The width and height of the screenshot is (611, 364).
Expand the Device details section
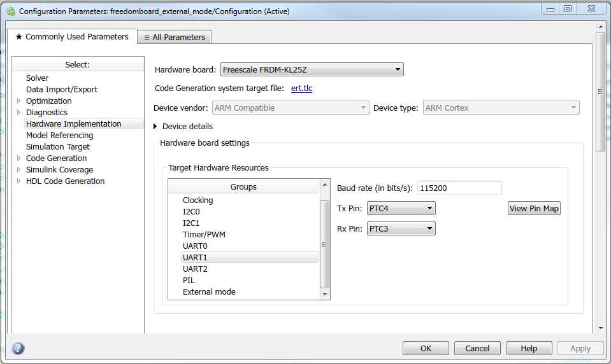[x=155, y=126]
